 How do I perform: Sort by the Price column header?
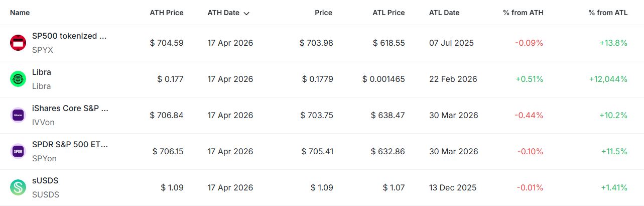click(x=323, y=13)
